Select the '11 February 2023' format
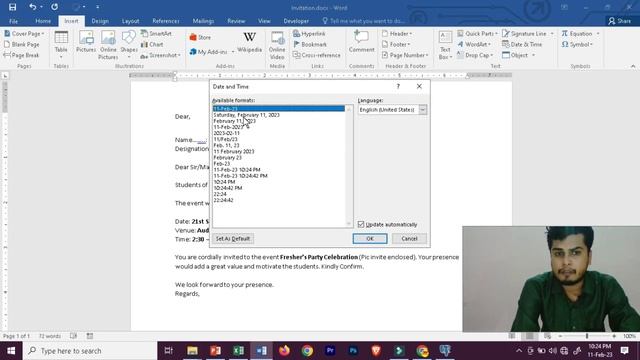This screenshot has height=360, width=640. pos(234,151)
